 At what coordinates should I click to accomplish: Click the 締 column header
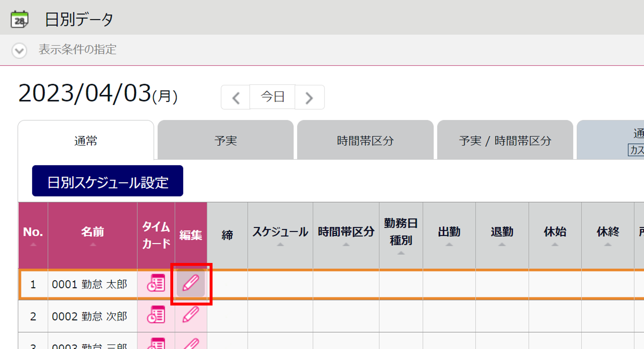click(x=227, y=235)
